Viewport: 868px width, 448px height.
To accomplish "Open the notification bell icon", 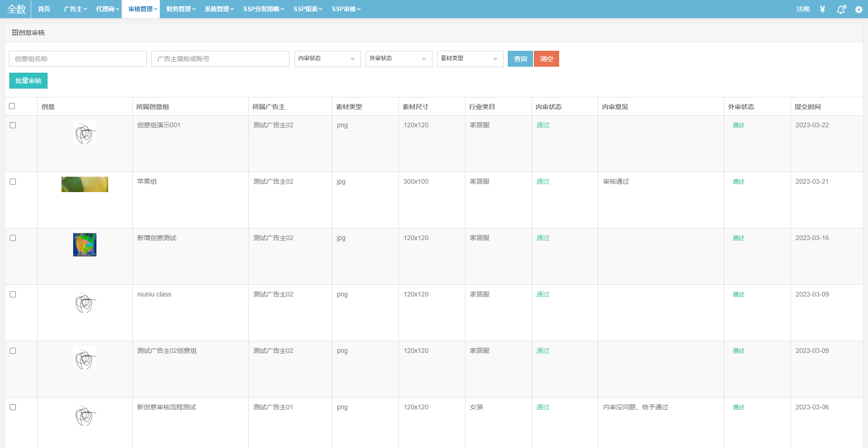I will (x=841, y=9).
